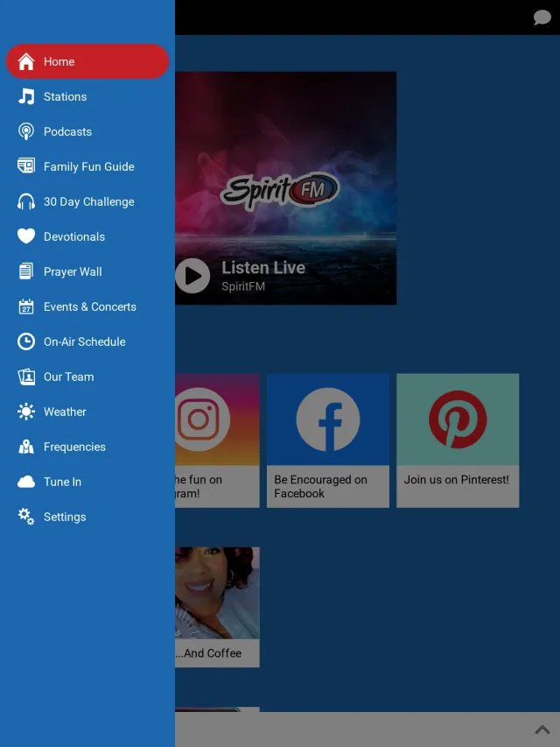Open the ...And Coffee photo thumbnail
The height and width of the screenshot is (747, 560).
tap(217, 593)
